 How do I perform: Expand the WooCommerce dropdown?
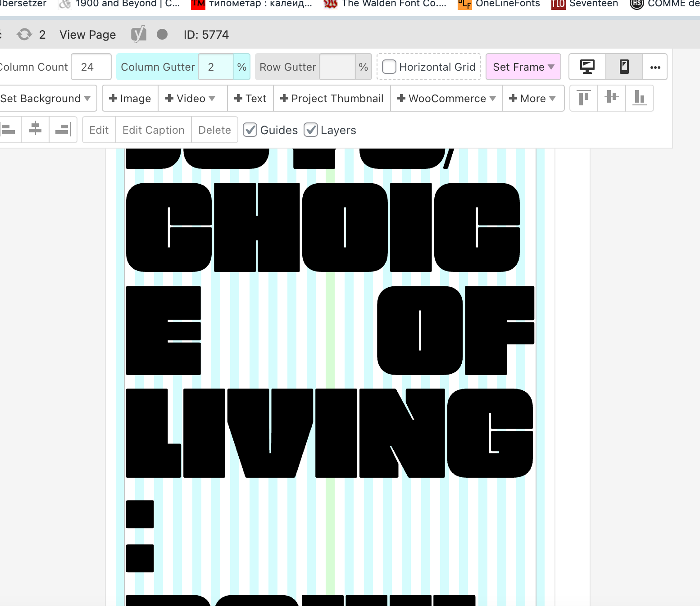[446, 99]
